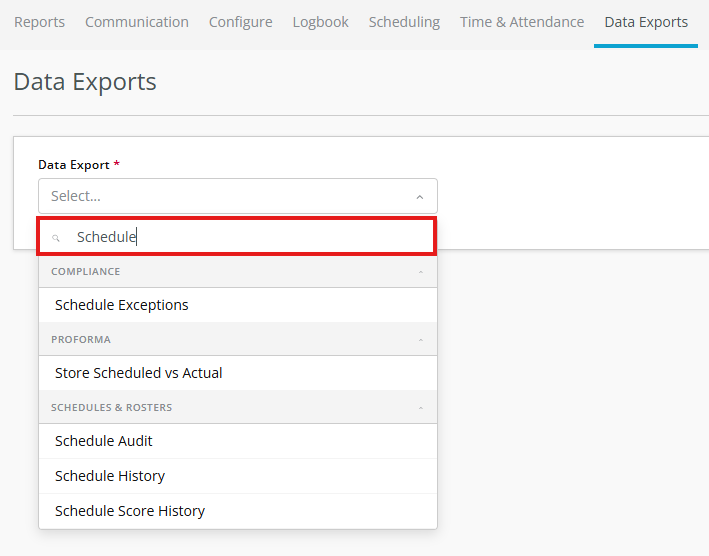Open the Reports tab
709x556 pixels.
[x=39, y=22]
